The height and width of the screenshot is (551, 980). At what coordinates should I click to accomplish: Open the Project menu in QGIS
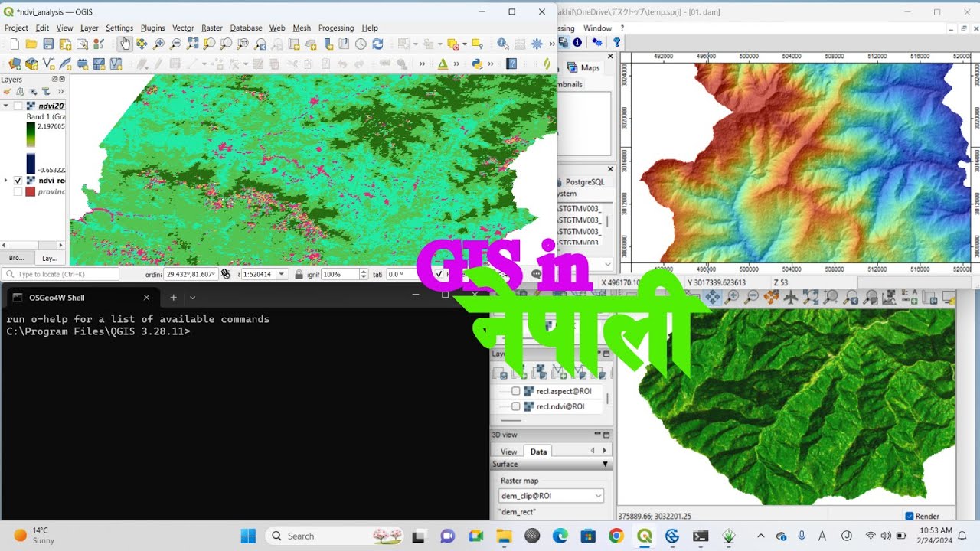16,28
